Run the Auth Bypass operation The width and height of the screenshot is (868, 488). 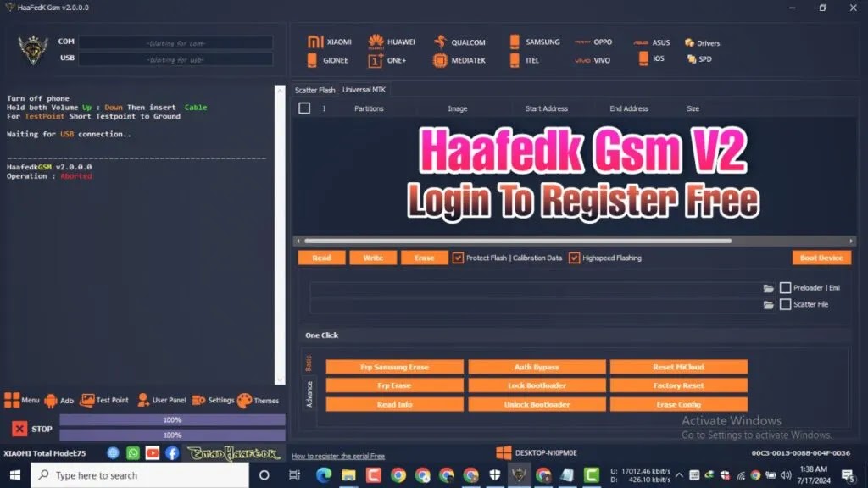(537, 367)
